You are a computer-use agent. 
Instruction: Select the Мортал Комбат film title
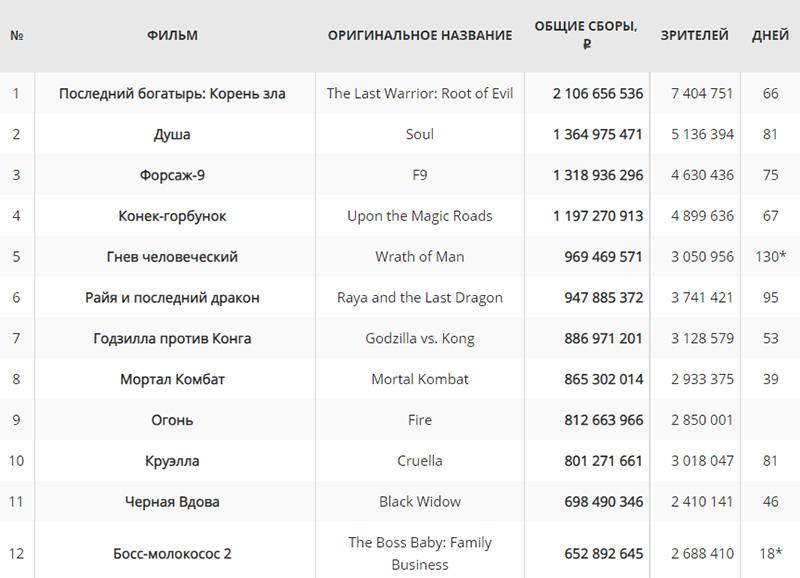click(x=172, y=379)
